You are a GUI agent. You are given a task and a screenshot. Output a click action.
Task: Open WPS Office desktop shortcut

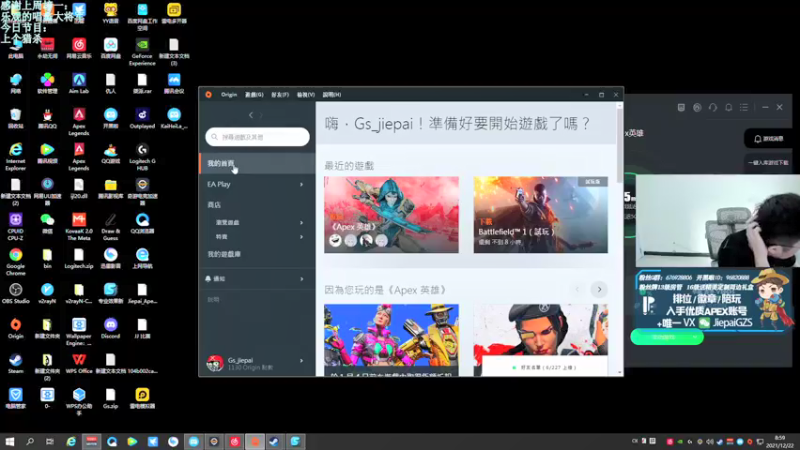79,363
